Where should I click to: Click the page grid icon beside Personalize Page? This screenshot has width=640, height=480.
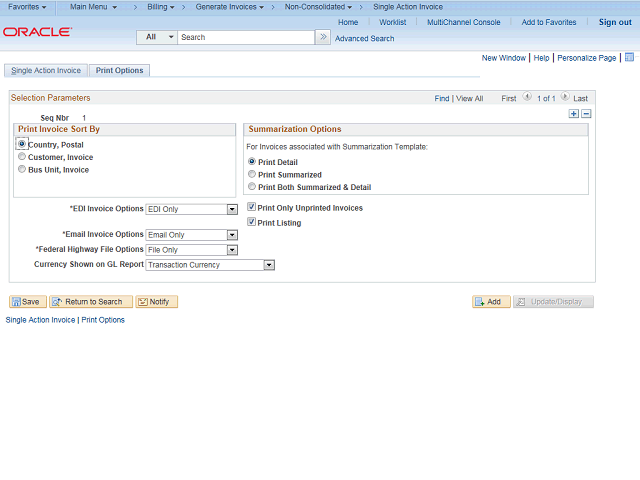[629, 57]
